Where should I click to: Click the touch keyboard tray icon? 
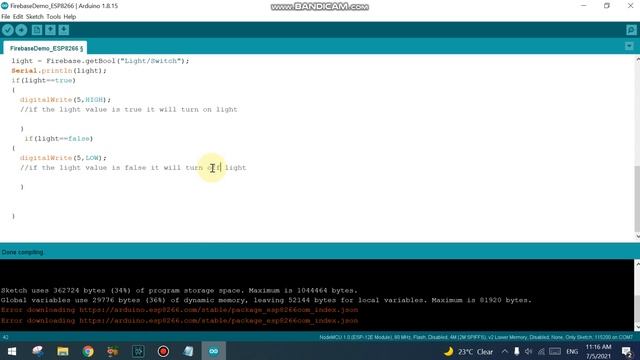[555, 351]
